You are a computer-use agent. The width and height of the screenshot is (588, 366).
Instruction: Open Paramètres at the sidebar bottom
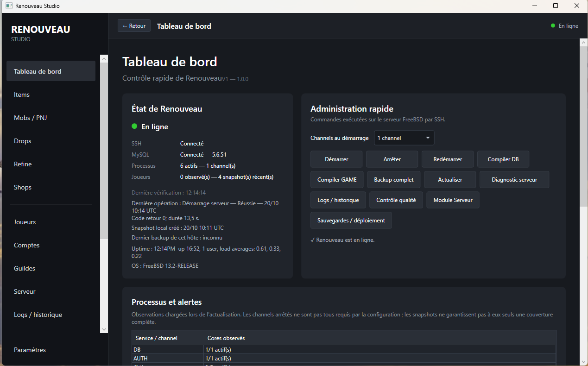coord(51,350)
